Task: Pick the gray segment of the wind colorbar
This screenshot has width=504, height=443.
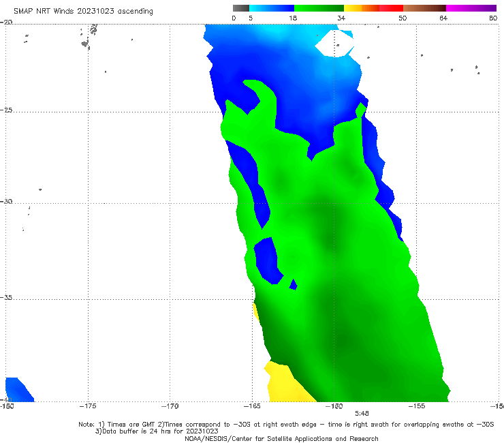Action: tap(241, 8)
